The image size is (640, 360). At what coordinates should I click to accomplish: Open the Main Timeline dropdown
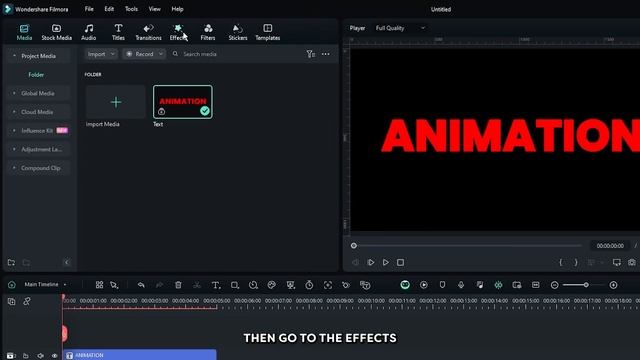pos(45,284)
